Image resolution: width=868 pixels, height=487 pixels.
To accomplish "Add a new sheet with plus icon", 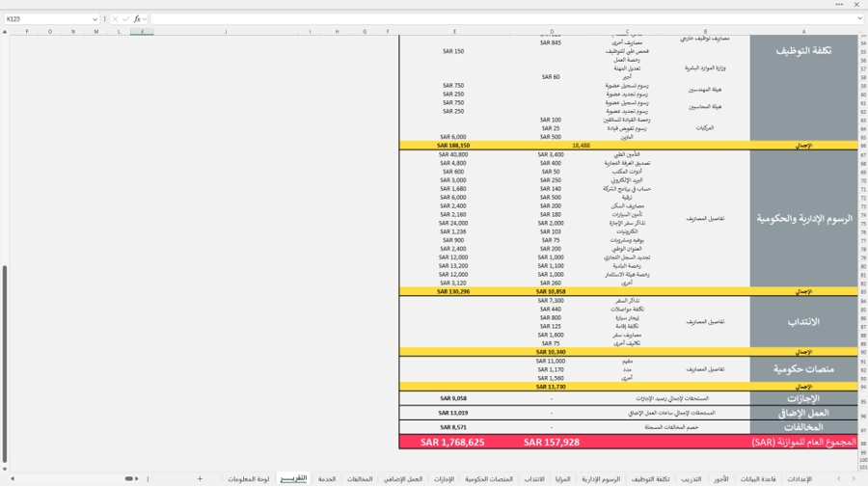I will pyautogui.click(x=200, y=478).
